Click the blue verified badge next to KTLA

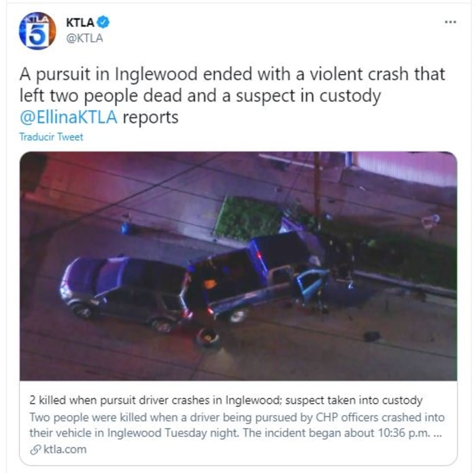coord(103,22)
